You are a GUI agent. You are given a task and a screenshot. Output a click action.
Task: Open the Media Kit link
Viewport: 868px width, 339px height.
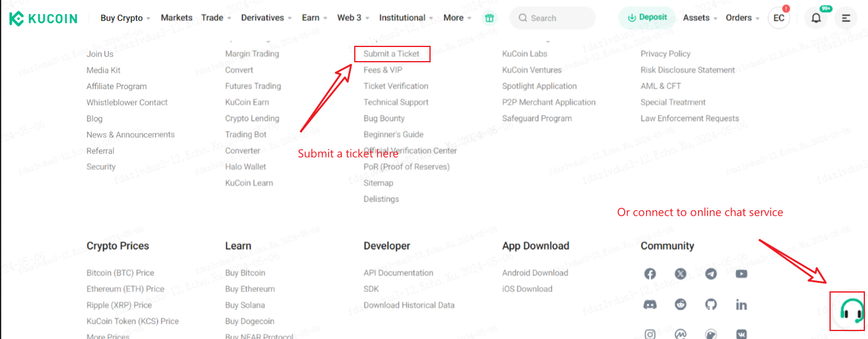point(103,70)
